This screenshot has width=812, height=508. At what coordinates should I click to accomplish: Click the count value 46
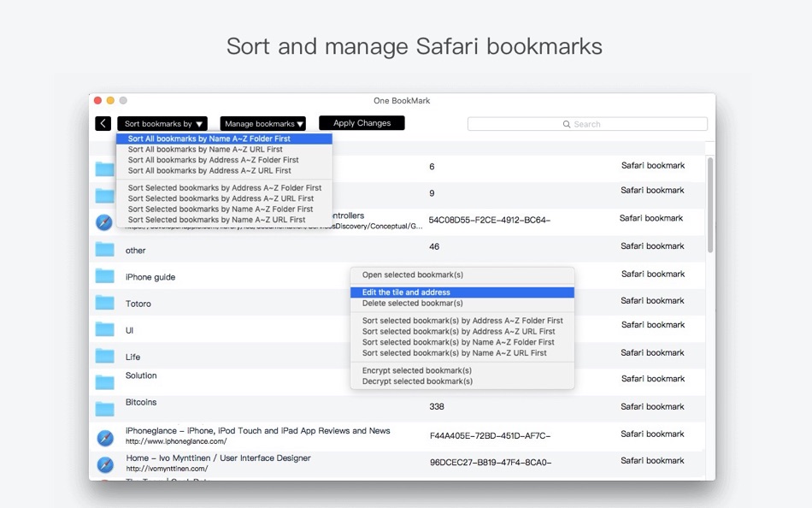point(434,247)
